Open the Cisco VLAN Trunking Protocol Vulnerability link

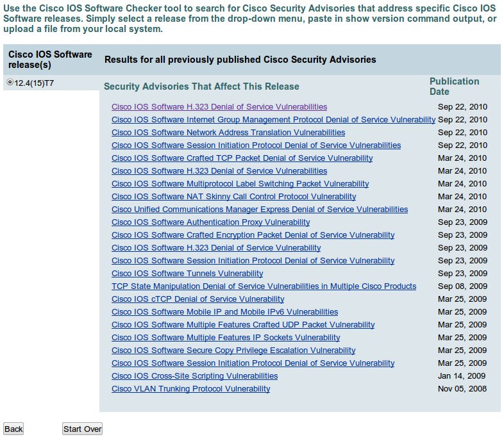click(x=190, y=390)
